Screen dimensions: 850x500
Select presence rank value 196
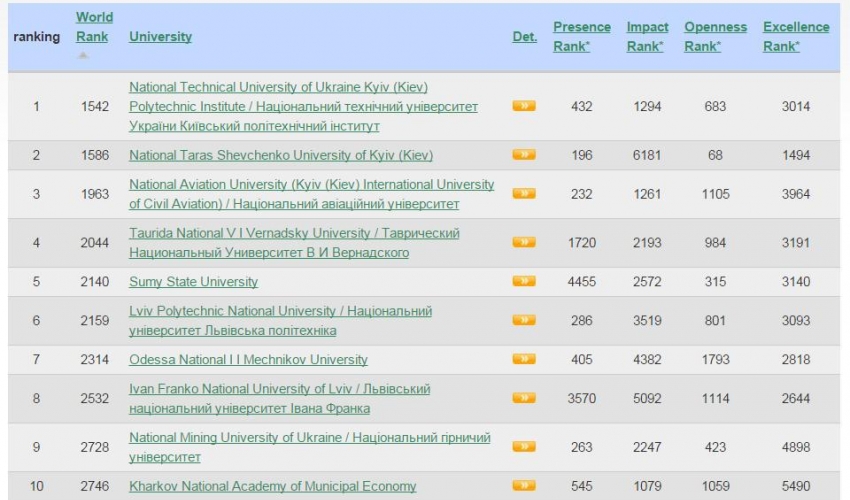(582, 155)
